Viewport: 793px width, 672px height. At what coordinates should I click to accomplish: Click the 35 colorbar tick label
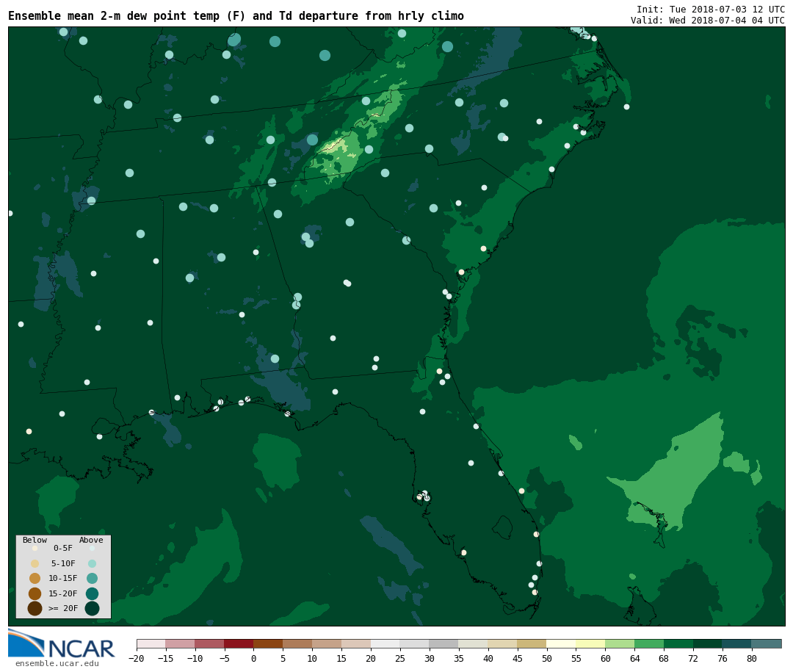[458, 658]
